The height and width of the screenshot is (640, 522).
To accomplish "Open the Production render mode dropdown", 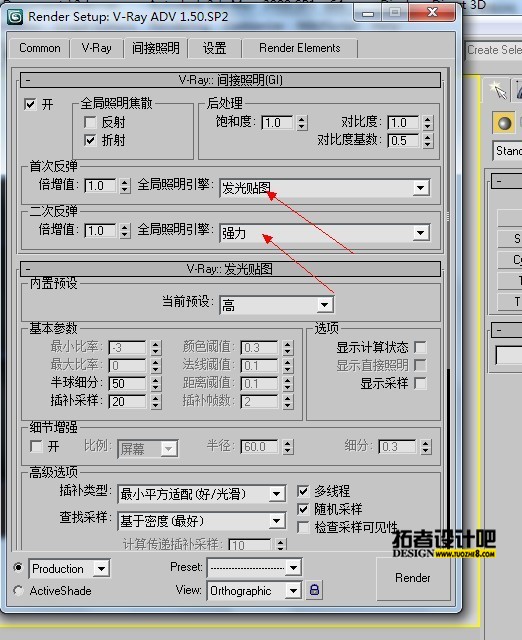I will (x=69, y=569).
